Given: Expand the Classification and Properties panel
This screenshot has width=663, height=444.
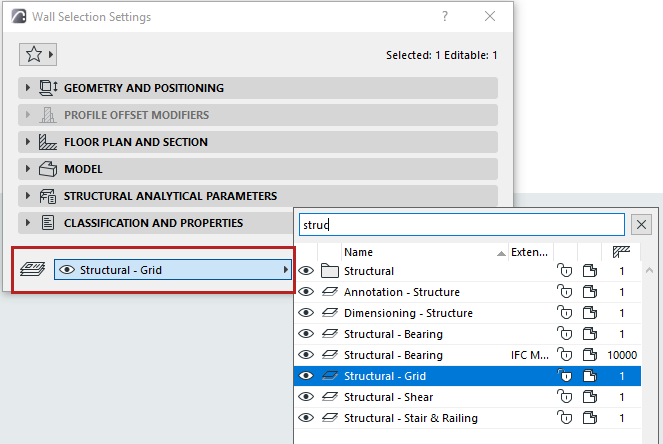Looking at the screenshot, I should point(28,223).
